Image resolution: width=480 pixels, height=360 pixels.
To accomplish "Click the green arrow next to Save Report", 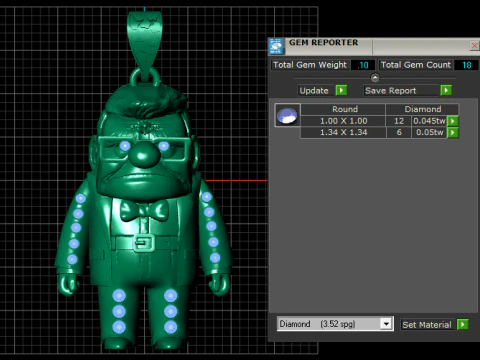I will point(446,90).
